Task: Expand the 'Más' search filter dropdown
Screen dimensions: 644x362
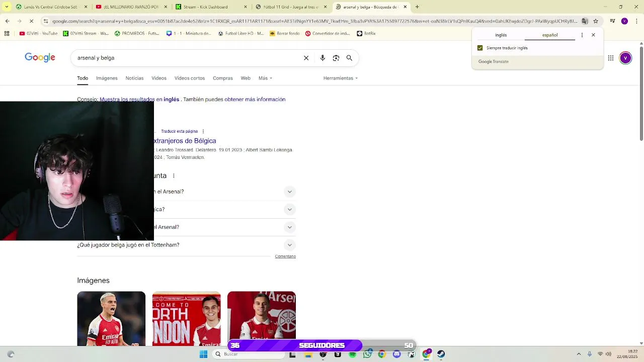Action: (x=265, y=78)
